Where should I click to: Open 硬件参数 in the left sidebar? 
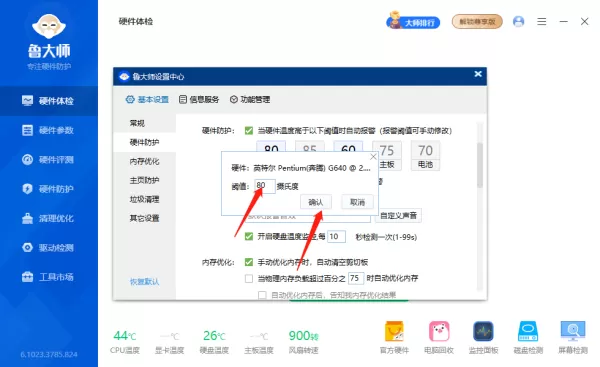49,130
